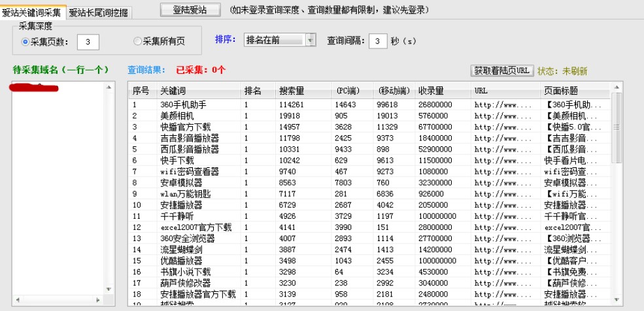The height and width of the screenshot is (311, 644).
Task: Click scroll-down arrow of domain list
Action: (x=109, y=289)
